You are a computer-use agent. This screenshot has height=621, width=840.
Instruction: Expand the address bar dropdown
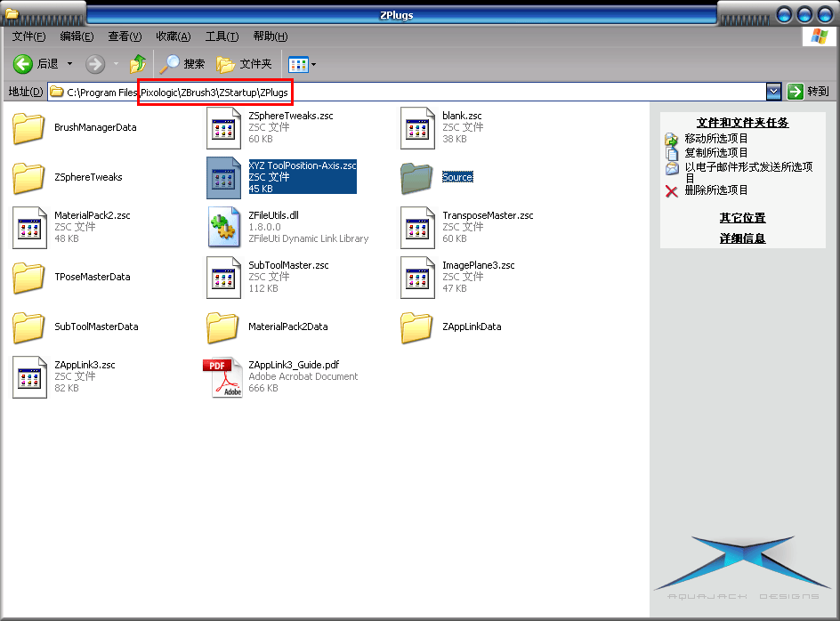[773, 92]
